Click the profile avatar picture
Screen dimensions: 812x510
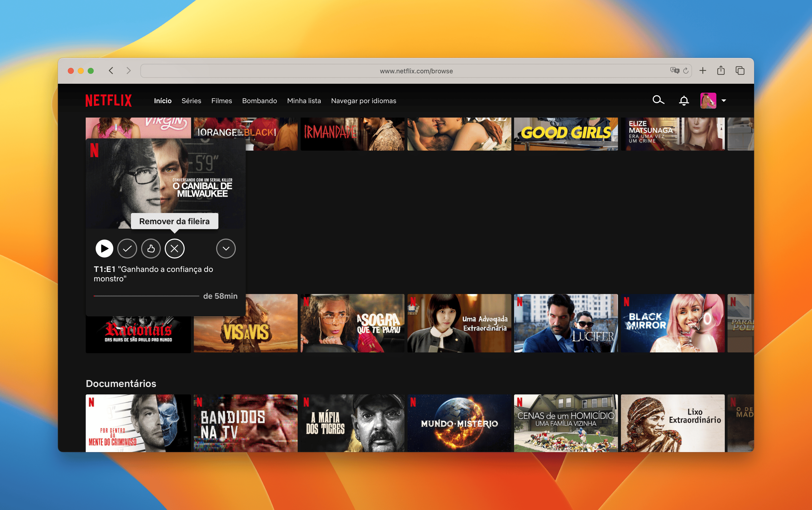708,100
